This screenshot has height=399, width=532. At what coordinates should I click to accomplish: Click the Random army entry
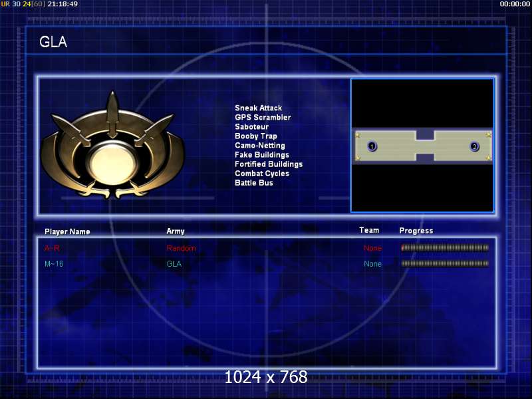[181, 248]
